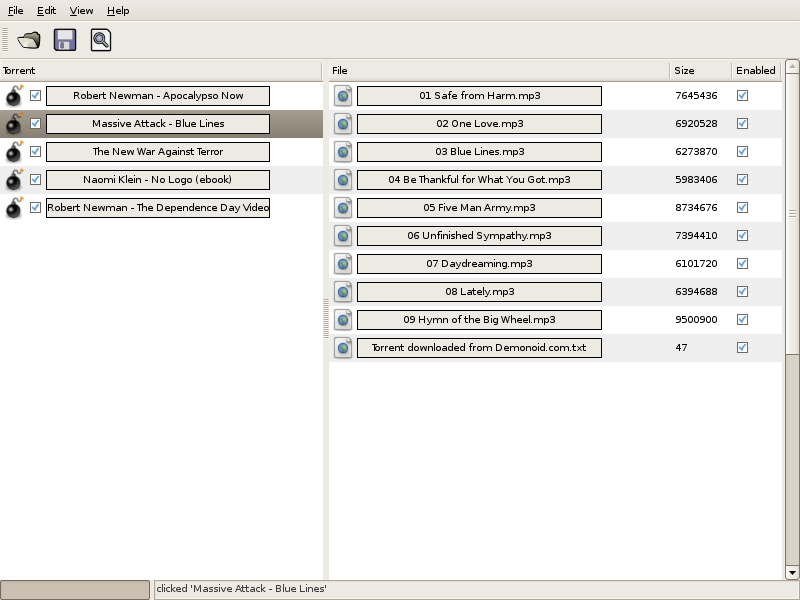The image size is (800, 600).
Task: Open the File menu
Action: point(16,10)
